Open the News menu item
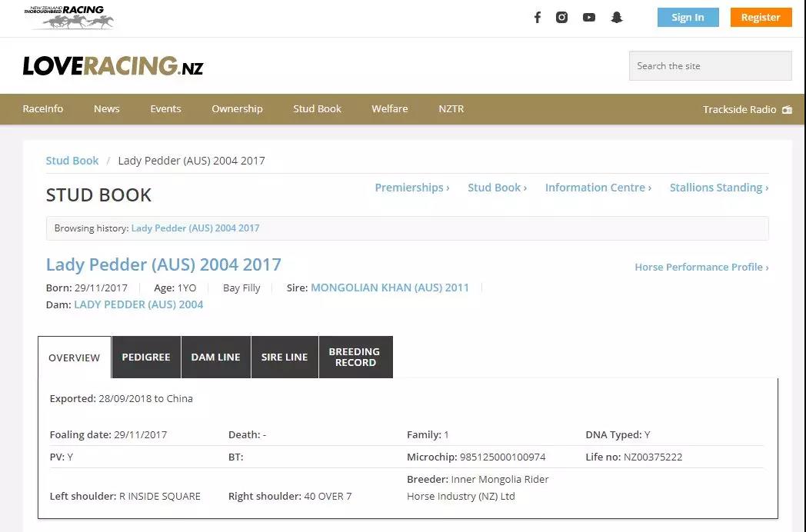This screenshot has width=806, height=532. pyautogui.click(x=106, y=108)
